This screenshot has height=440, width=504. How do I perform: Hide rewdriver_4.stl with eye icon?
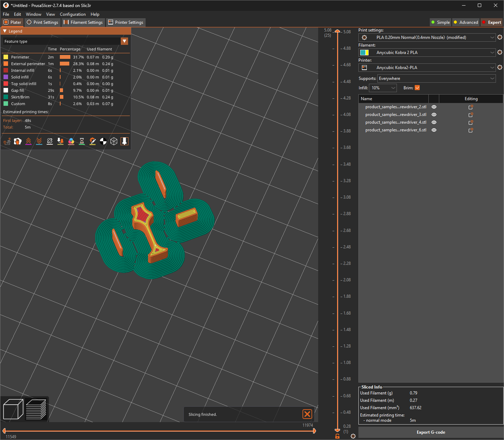434,122
